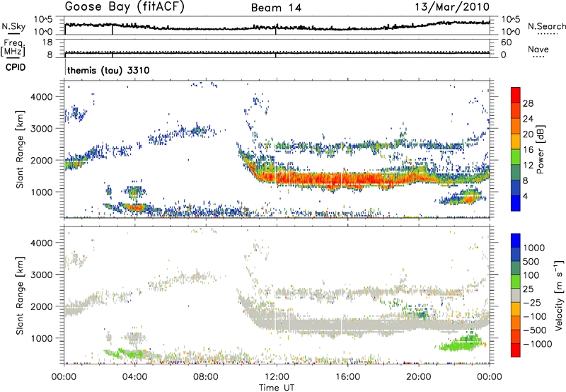The height and width of the screenshot is (392, 566).
Task: Click the "18" tick on frequency axis
Action: (47, 42)
